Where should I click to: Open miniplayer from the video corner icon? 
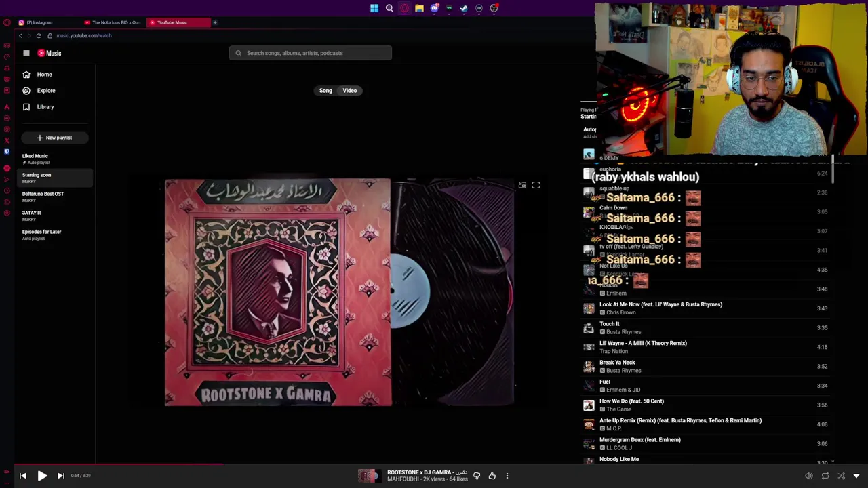[x=522, y=185]
